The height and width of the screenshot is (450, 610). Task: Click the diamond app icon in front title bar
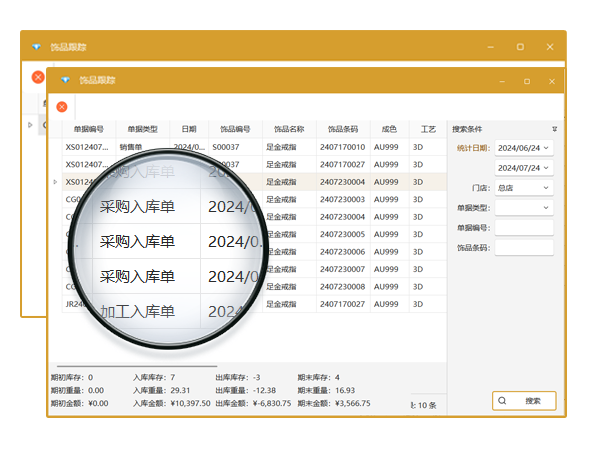[65, 80]
